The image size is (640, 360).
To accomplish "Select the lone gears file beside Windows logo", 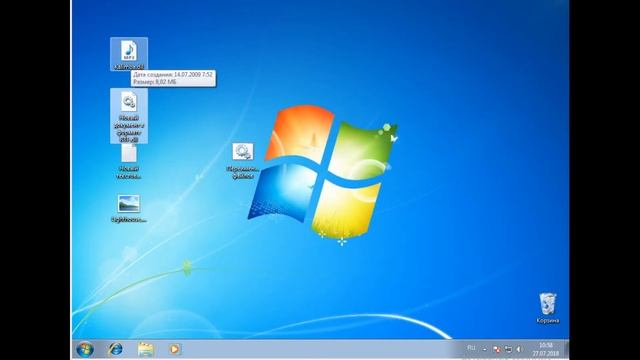I will click(x=243, y=161).
